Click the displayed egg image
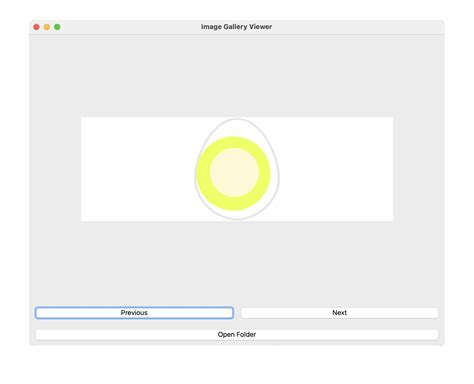 pyautogui.click(x=237, y=169)
